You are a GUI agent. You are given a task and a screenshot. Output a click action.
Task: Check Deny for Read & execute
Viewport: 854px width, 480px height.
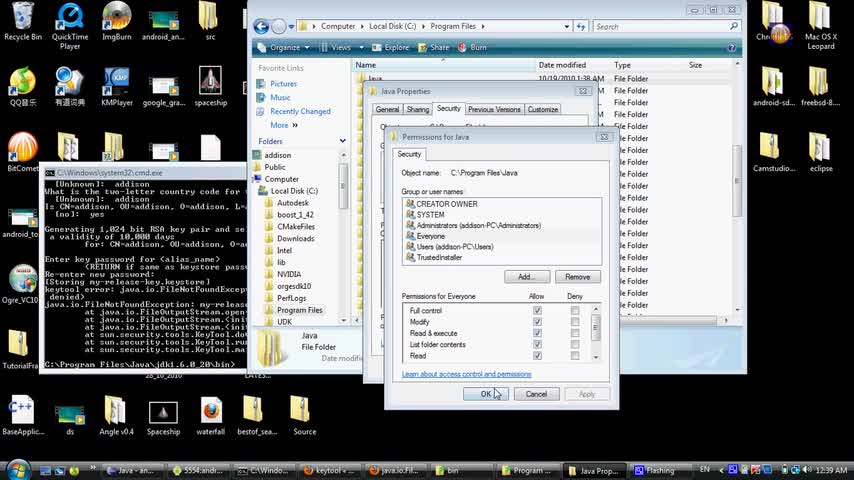click(575, 333)
